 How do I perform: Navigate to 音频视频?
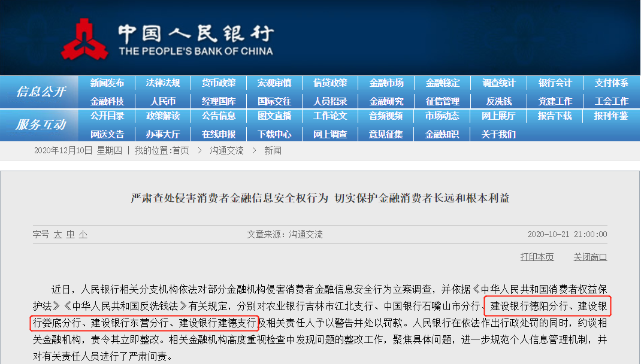[x=386, y=116]
